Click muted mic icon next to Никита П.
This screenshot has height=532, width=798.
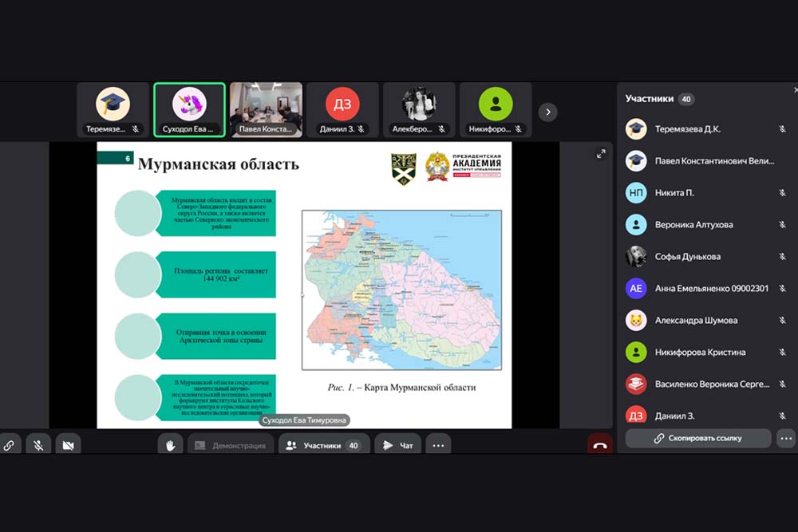(x=782, y=193)
